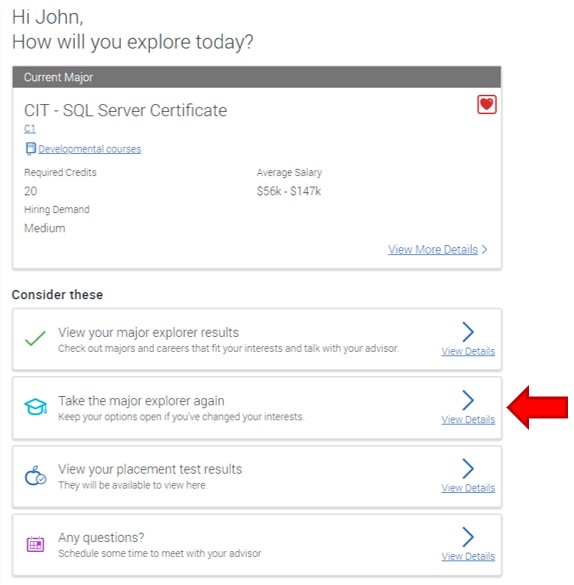Click View Details for taking explorer again
The height and width of the screenshot is (585, 574).
click(468, 419)
